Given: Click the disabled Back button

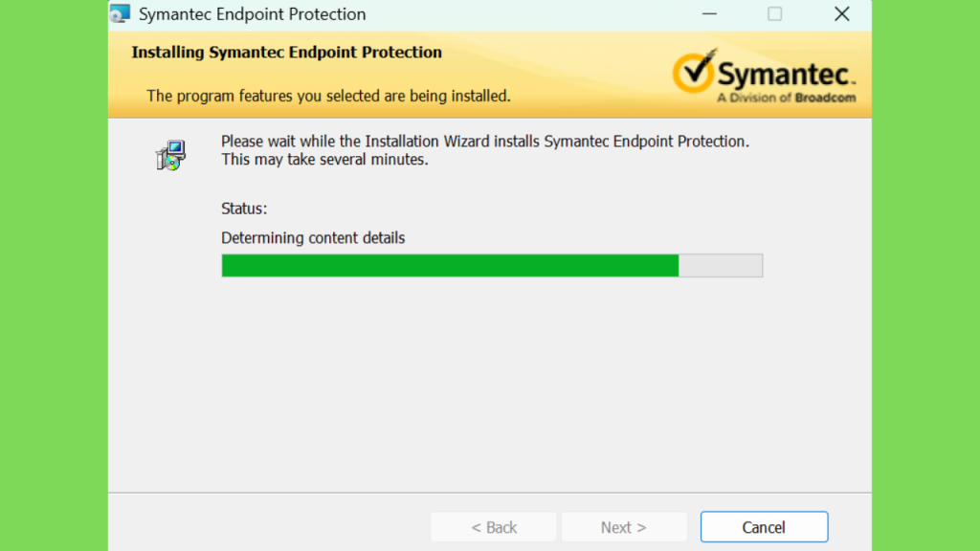Looking at the screenshot, I should (x=494, y=527).
